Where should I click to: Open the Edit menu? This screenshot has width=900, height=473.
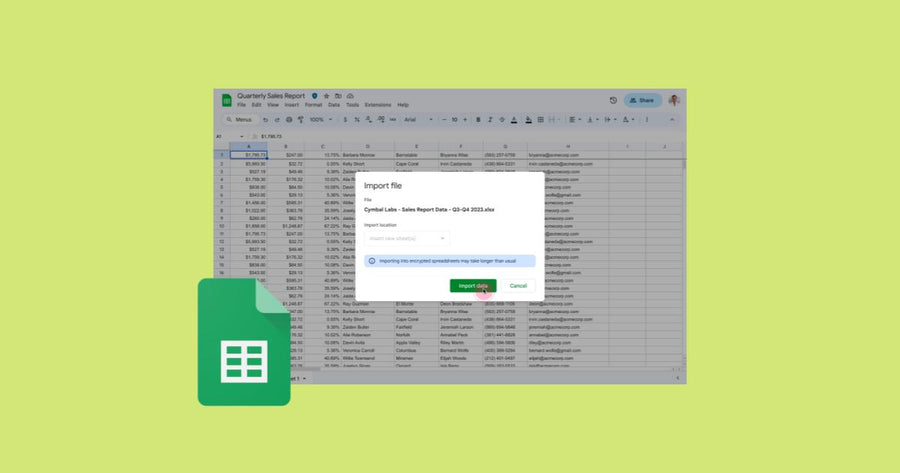click(x=257, y=105)
